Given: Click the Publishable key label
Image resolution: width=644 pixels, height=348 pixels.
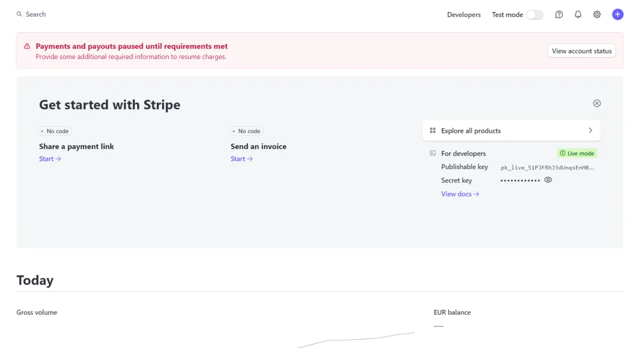Looking at the screenshot, I should [x=465, y=167].
